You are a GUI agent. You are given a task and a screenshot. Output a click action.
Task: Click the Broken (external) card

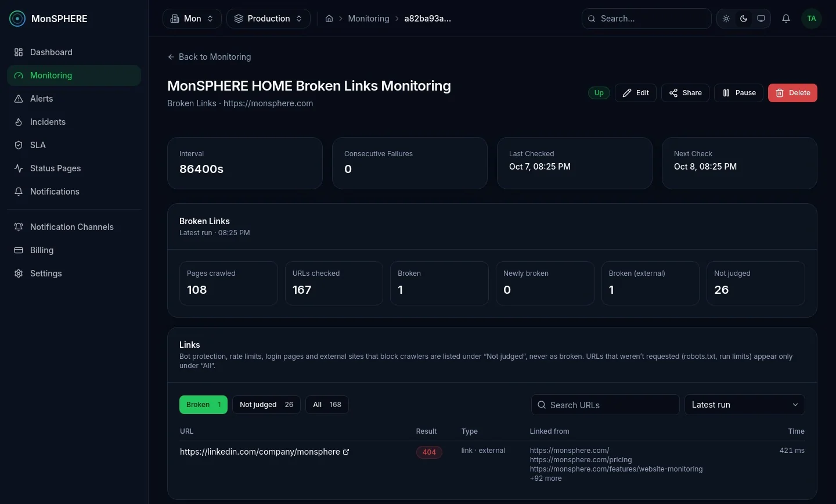(x=650, y=283)
